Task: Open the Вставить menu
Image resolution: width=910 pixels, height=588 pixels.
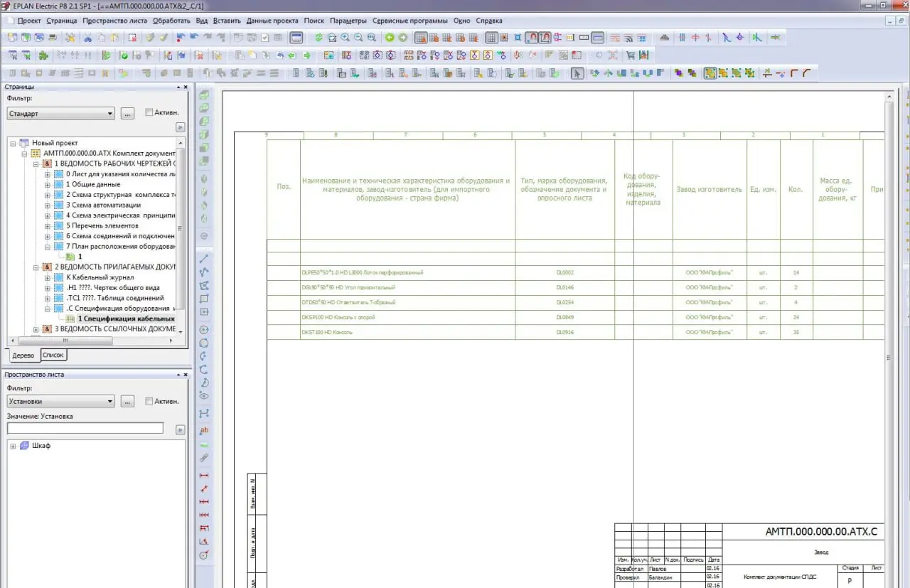Action: pos(227,21)
